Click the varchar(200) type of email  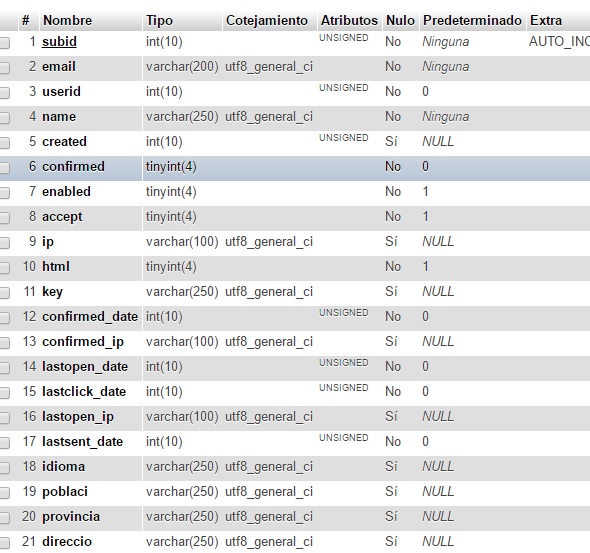pos(182,67)
